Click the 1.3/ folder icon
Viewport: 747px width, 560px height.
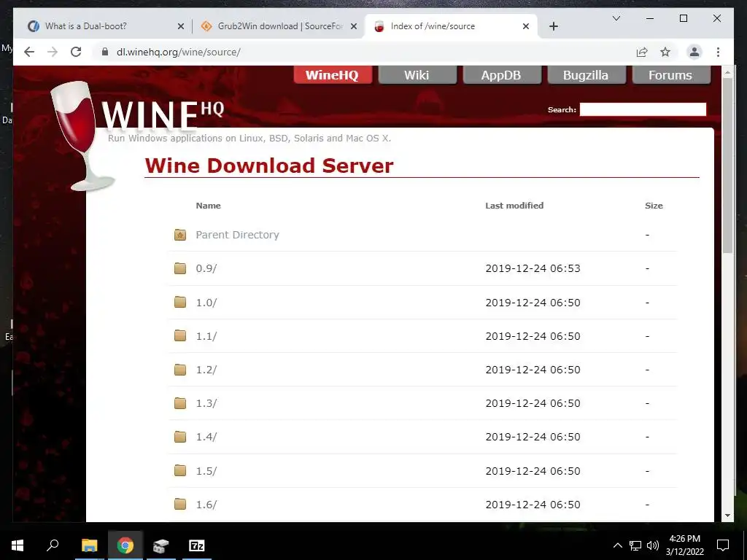pos(180,403)
